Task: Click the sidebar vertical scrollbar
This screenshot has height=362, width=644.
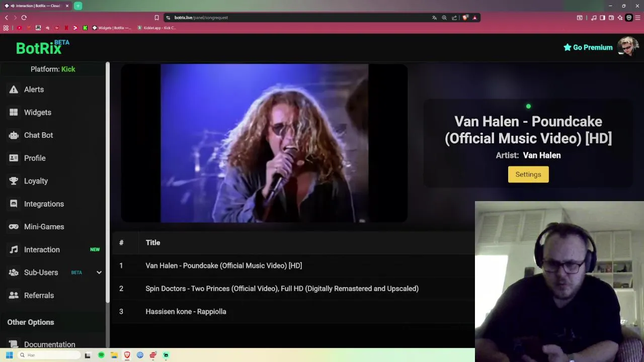Action: [108, 183]
